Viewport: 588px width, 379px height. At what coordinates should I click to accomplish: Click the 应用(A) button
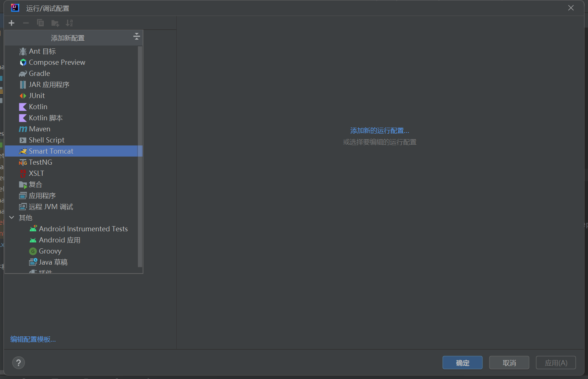556,363
